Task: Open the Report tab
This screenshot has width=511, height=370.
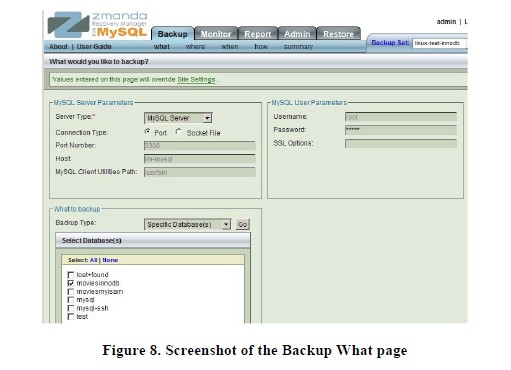Action: 258,34
